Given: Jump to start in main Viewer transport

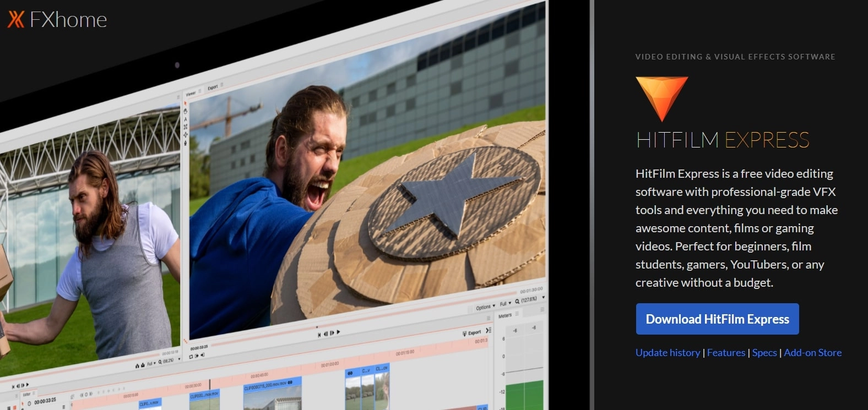Looking at the screenshot, I should [x=319, y=335].
